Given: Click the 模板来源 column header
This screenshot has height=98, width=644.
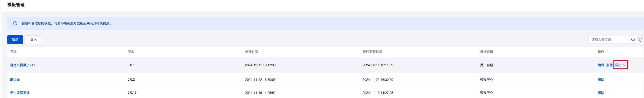Looking at the screenshot, I should coord(487,52).
